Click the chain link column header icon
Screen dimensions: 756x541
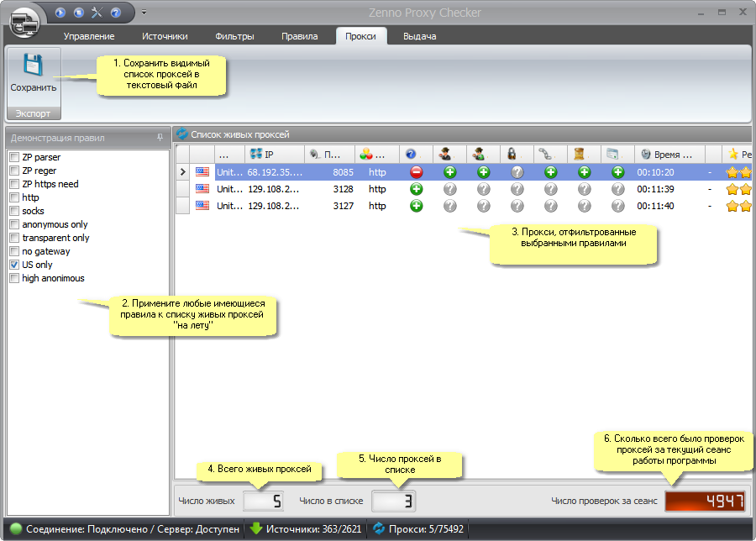[544, 155]
